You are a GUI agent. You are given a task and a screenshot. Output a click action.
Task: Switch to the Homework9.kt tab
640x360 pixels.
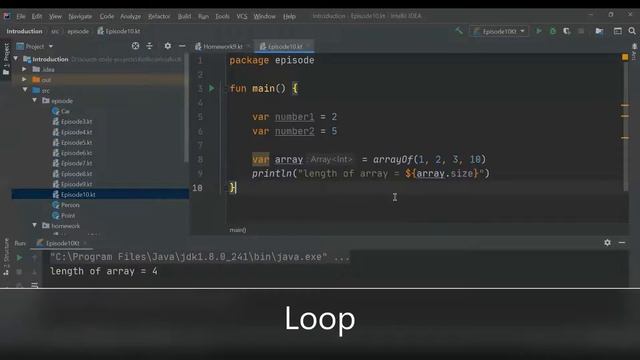click(222, 47)
